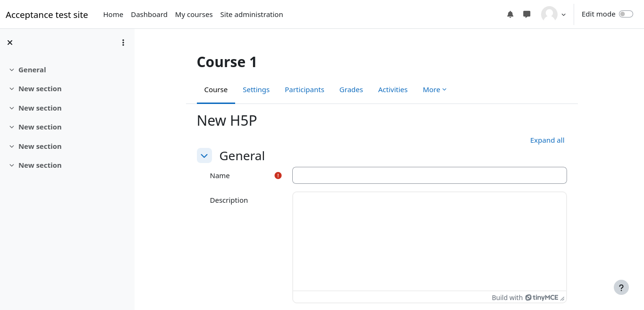Open user menu dropdown arrow

563,15
